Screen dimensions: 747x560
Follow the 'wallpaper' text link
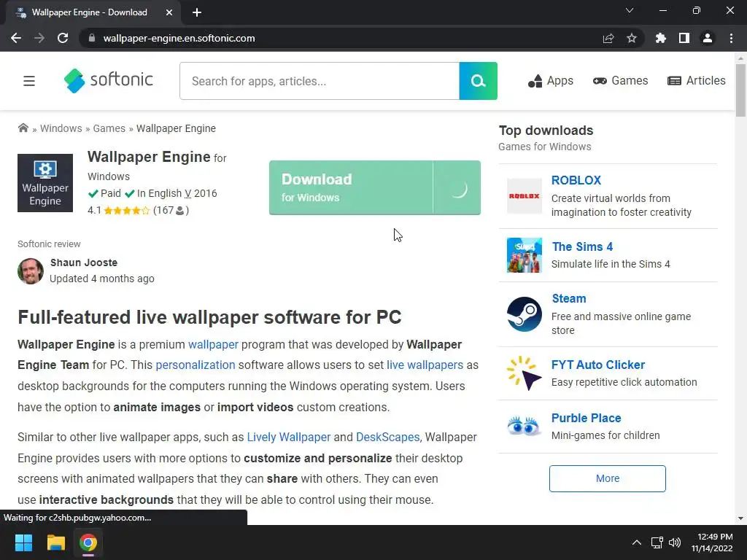coord(213,344)
